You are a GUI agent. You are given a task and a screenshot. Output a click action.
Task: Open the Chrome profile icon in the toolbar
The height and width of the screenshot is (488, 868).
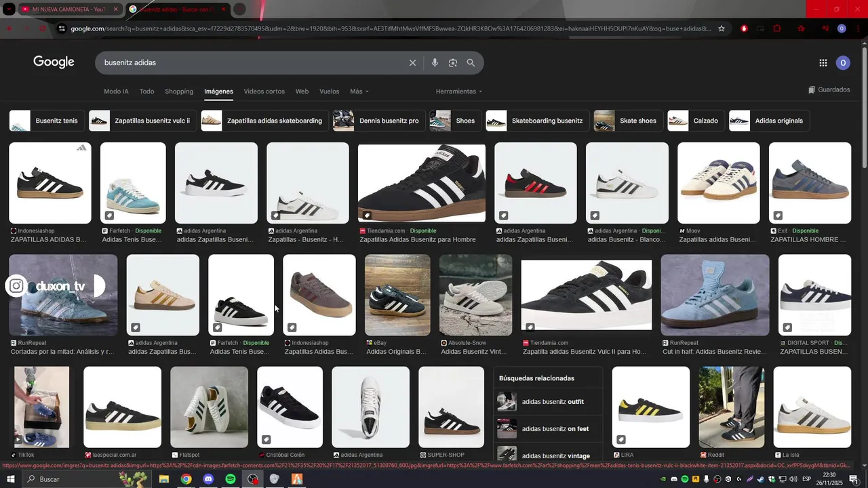[x=842, y=28]
